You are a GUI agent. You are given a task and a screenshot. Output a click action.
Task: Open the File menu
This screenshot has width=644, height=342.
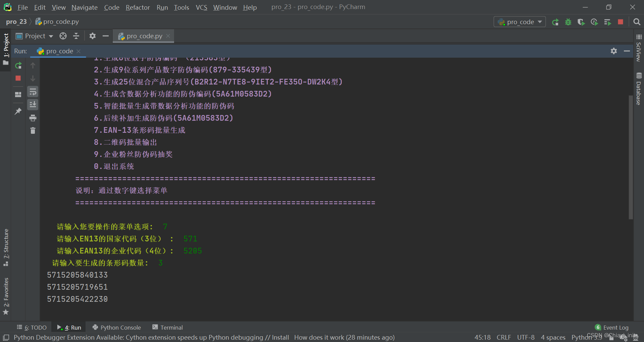(x=22, y=7)
